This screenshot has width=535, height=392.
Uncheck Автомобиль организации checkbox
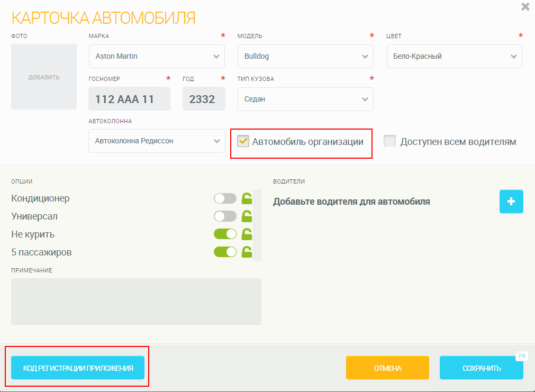click(243, 141)
